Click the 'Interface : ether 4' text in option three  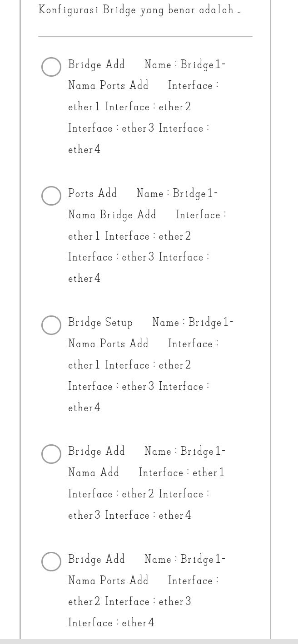pyautogui.click(x=84, y=408)
